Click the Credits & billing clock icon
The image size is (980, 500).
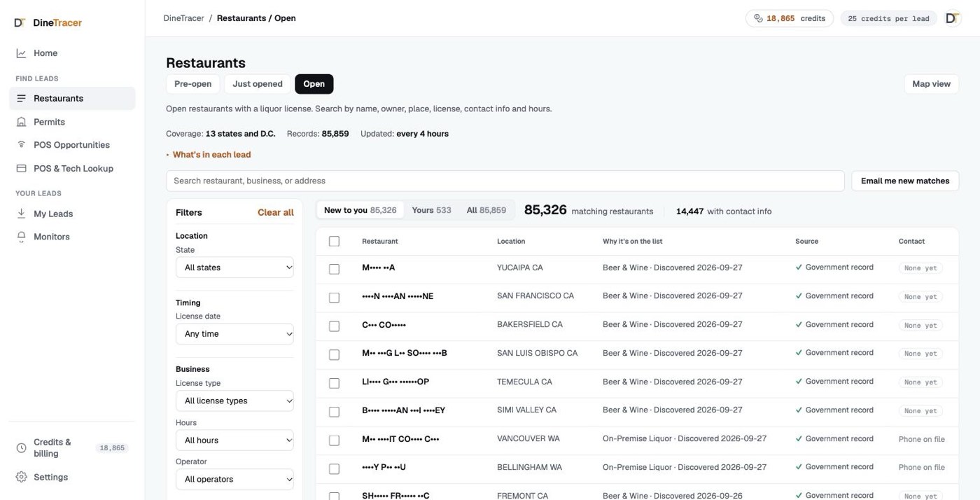(21, 447)
